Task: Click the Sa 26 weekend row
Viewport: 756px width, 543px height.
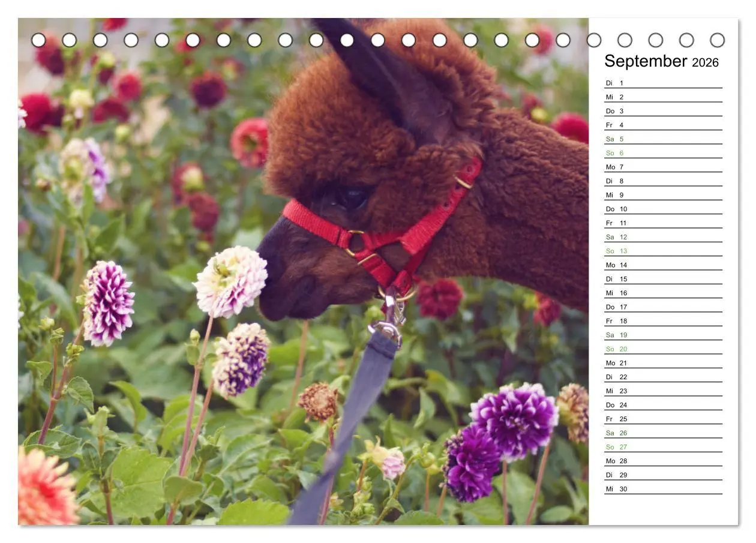Action: tap(663, 433)
